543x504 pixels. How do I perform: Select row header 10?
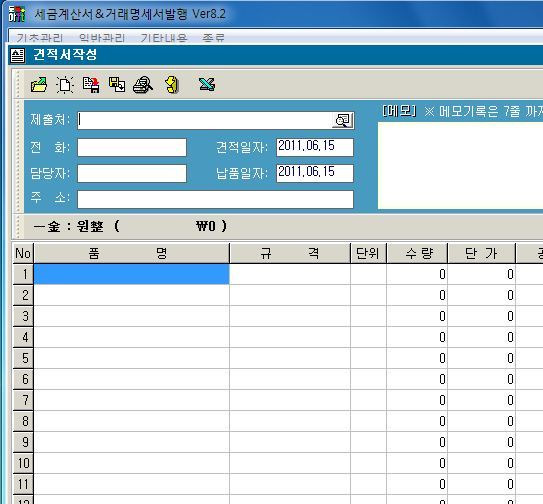[x=23, y=463]
